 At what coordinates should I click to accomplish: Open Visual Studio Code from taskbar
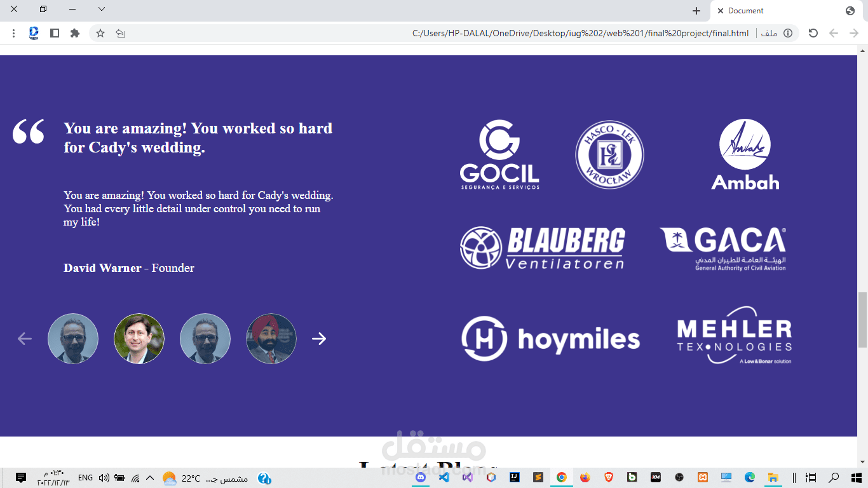pos(444,477)
